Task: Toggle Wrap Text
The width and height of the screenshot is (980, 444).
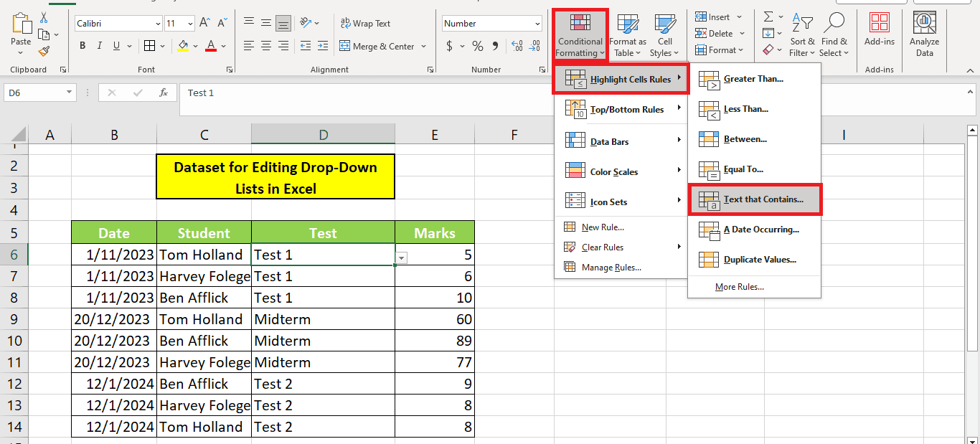Action: 365,24
